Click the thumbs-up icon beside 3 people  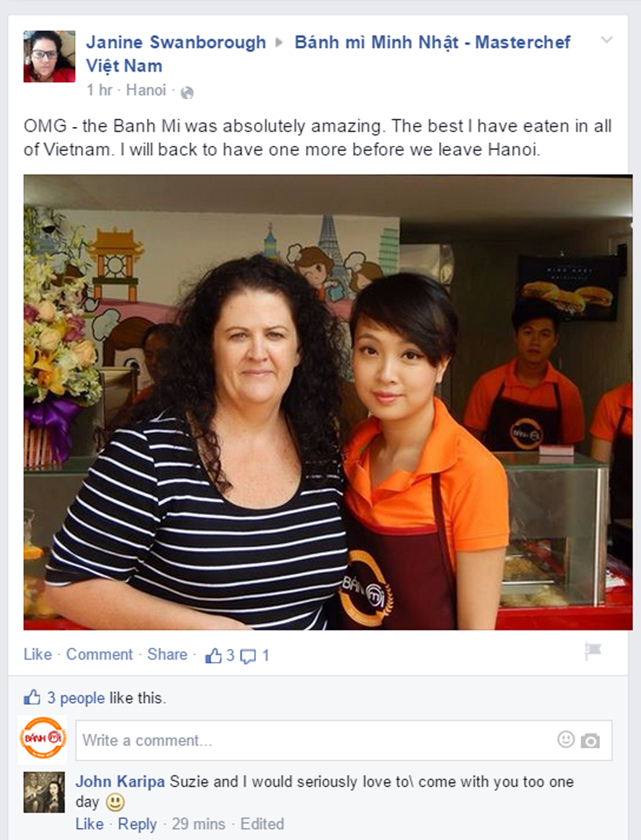31,697
